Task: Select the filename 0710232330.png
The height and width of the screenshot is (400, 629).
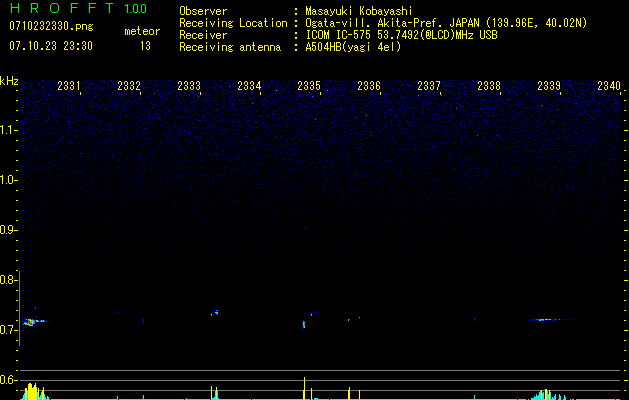Action: coord(51,26)
